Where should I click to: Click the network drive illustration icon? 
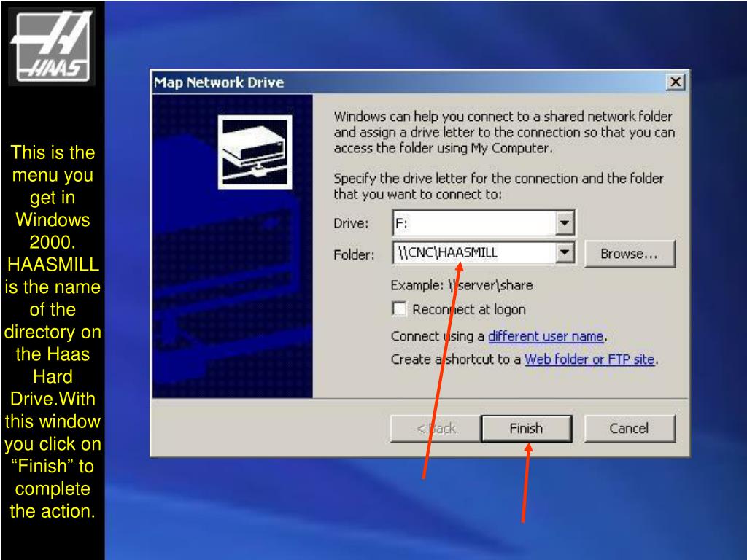[x=255, y=152]
